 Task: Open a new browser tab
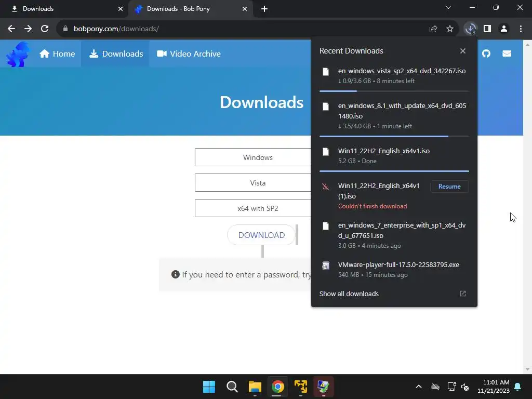tap(264, 9)
